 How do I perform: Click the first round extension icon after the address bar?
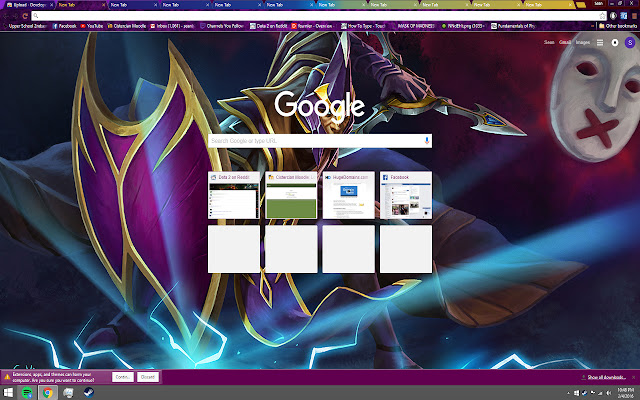pyautogui.click(x=613, y=16)
